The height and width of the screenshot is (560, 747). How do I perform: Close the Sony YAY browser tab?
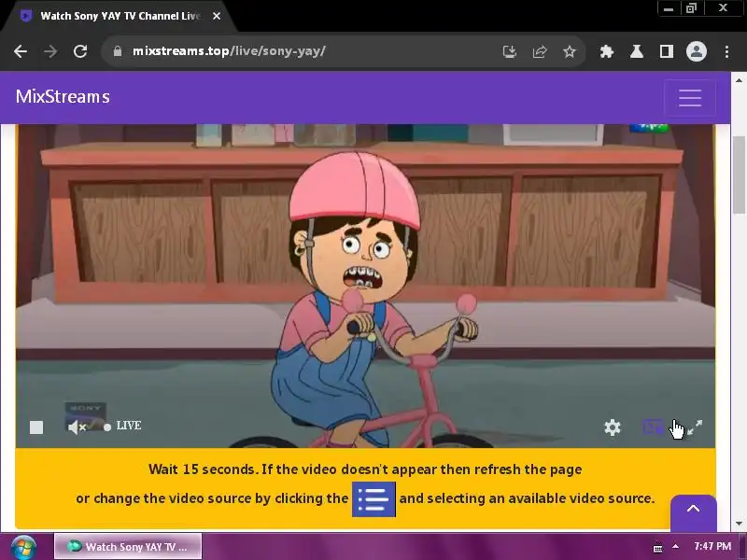pyautogui.click(x=217, y=16)
